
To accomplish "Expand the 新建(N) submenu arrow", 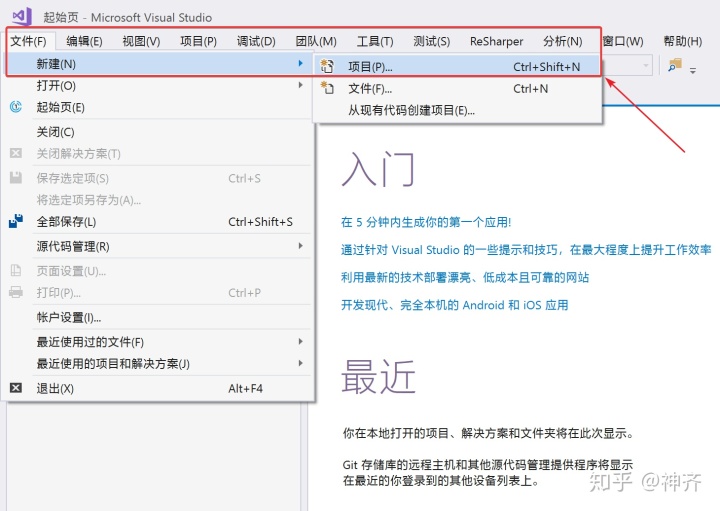I will (x=300, y=63).
